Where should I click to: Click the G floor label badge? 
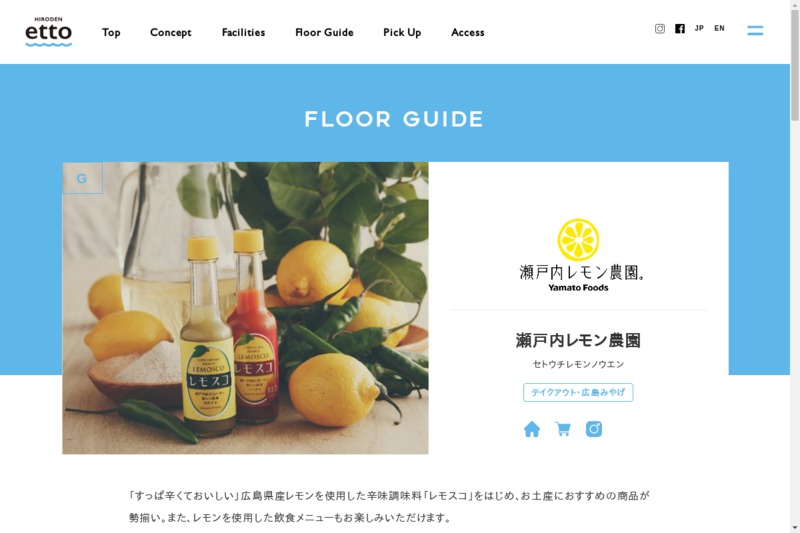tap(82, 178)
